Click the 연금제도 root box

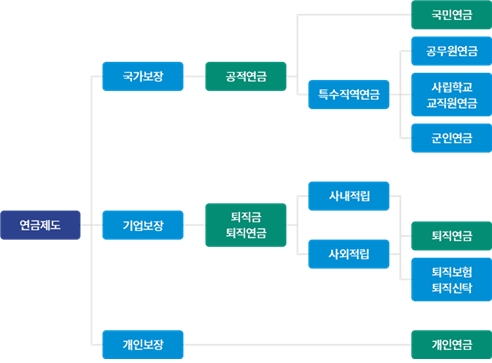click(40, 225)
